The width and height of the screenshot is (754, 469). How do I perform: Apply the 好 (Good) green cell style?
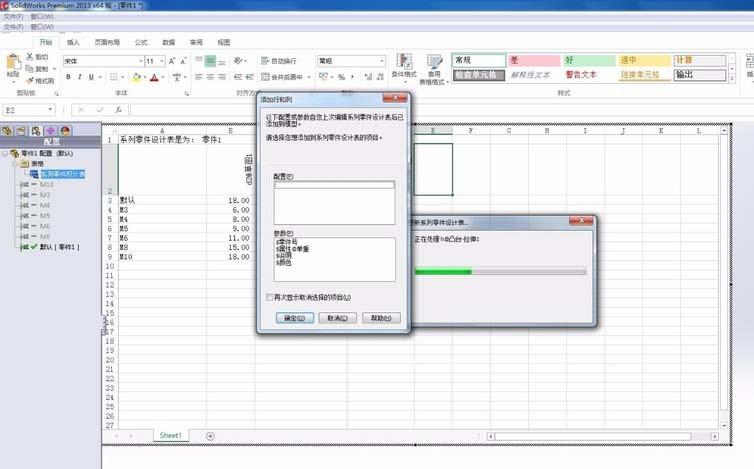click(x=590, y=60)
